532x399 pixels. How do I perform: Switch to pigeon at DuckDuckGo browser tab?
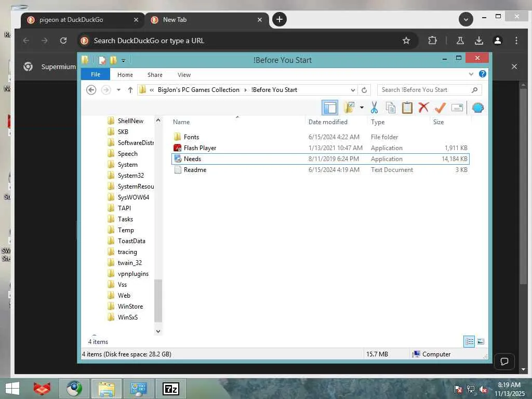tap(83, 20)
